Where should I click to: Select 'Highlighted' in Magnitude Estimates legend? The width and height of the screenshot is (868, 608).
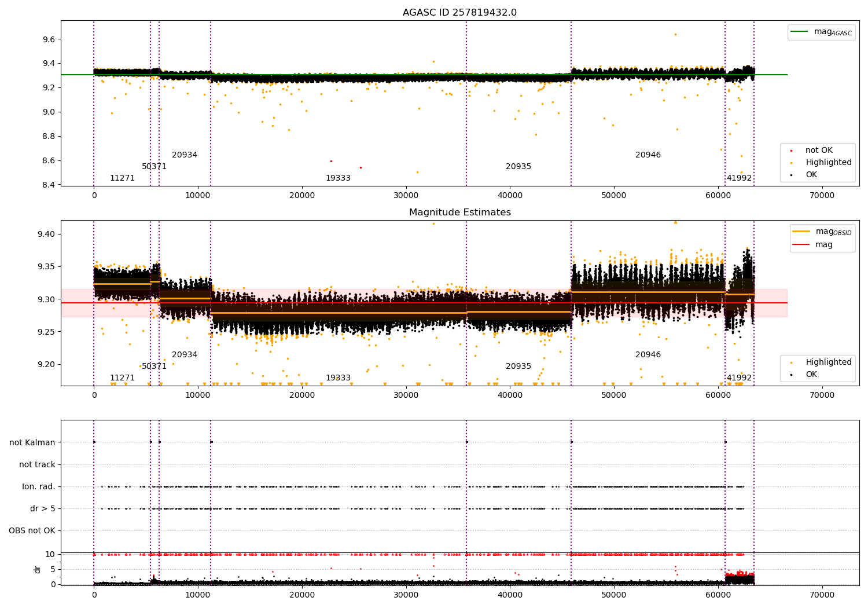[829, 362]
